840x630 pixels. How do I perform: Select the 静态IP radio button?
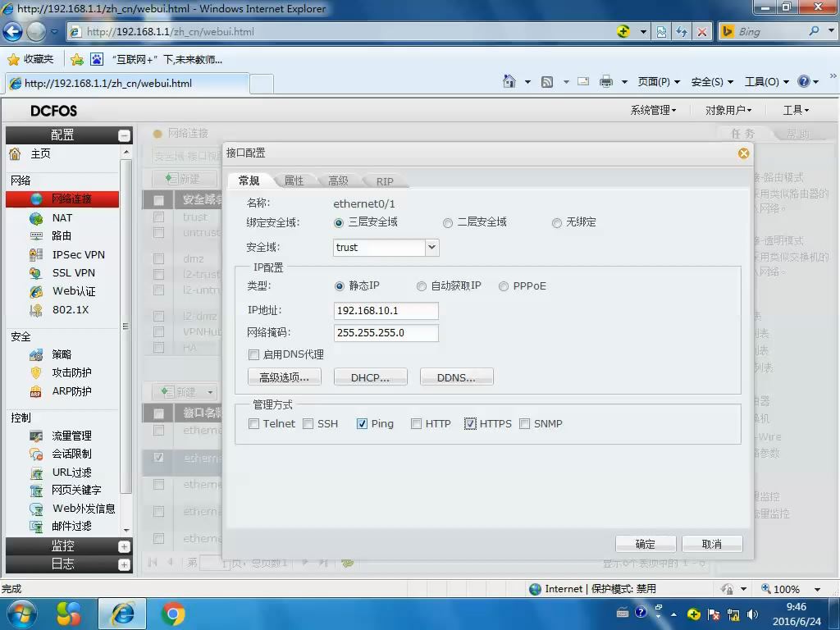[x=339, y=286]
